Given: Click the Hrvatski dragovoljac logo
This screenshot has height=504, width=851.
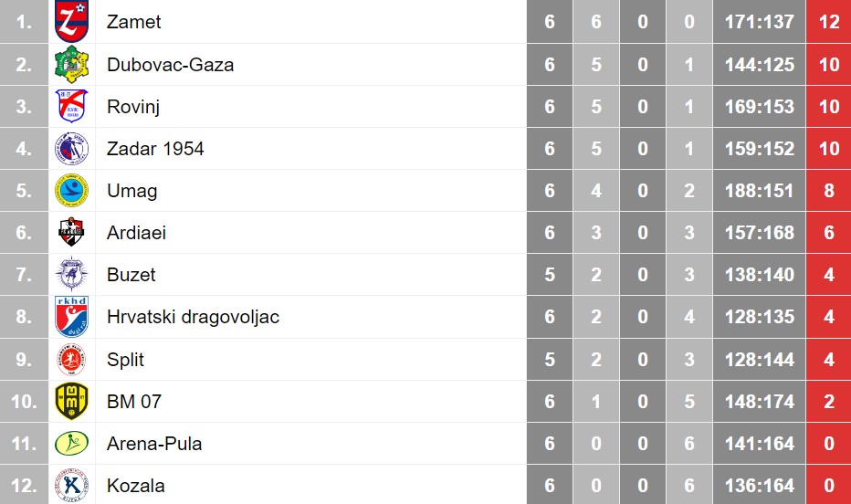Looking at the screenshot, I should coord(71,317).
